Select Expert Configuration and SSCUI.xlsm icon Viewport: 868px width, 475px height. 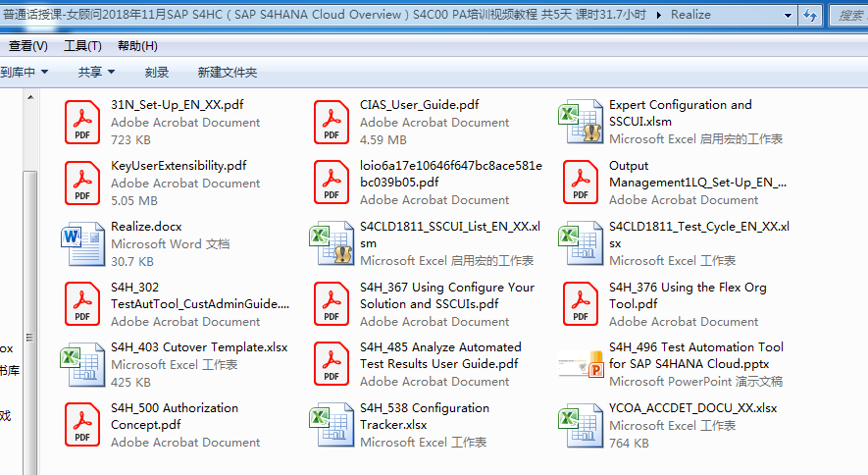pos(581,122)
